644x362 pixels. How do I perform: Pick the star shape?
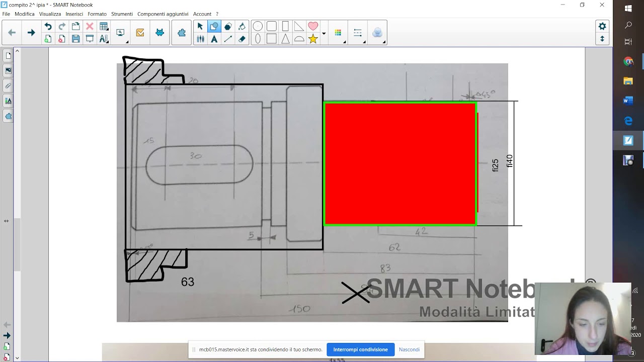(313, 39)
